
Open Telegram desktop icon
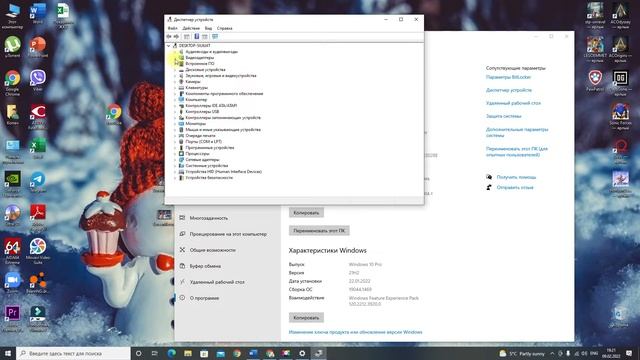[38, 182]
